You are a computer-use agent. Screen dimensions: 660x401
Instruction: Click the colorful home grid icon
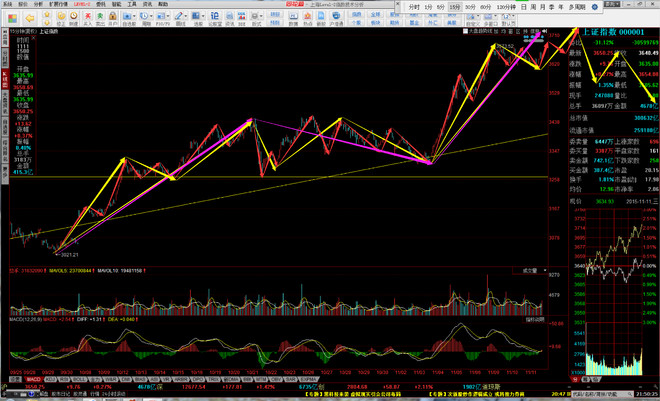[x=13, y=18]
